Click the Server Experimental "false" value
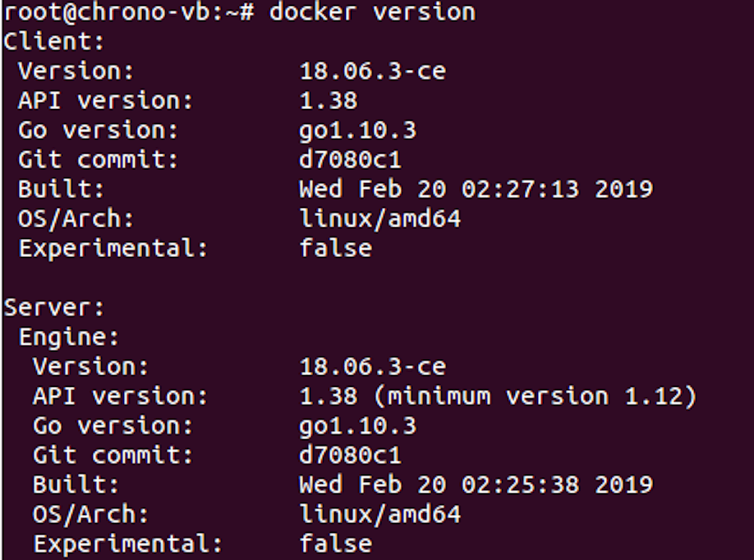 point(335,544)
